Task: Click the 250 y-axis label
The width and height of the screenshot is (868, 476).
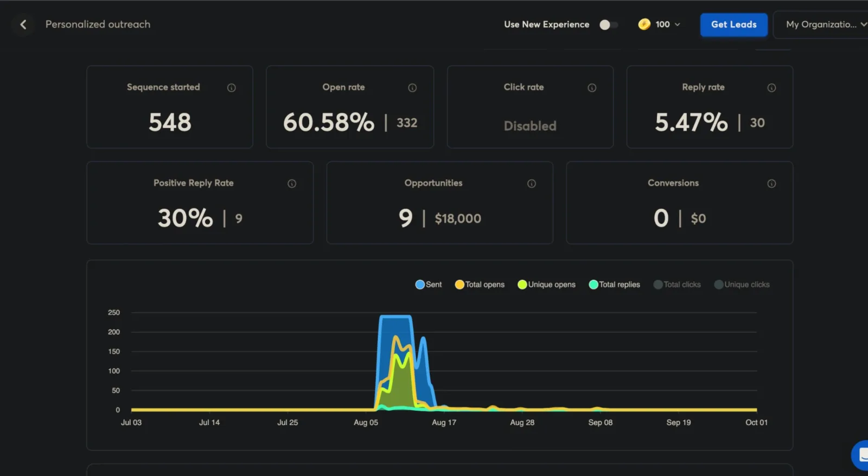Action: pyautogui.click(x=114, y=312)
